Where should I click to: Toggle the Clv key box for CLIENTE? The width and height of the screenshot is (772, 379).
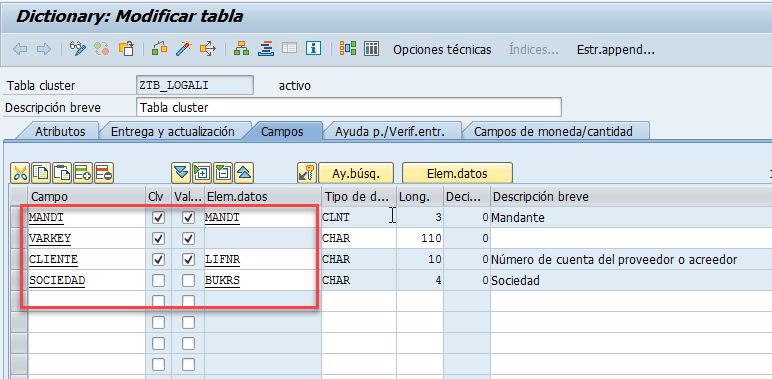[x=158, y=259]
